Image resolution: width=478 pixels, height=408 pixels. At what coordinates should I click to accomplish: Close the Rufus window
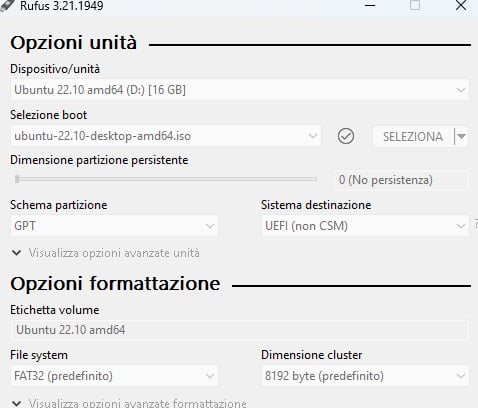tap(461, 5)
